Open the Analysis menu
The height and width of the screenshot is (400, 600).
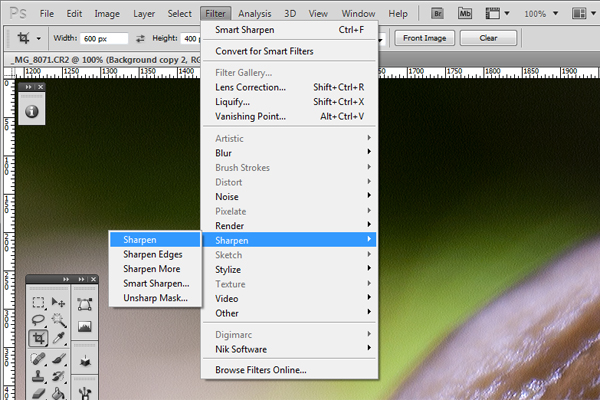[254, 14]
